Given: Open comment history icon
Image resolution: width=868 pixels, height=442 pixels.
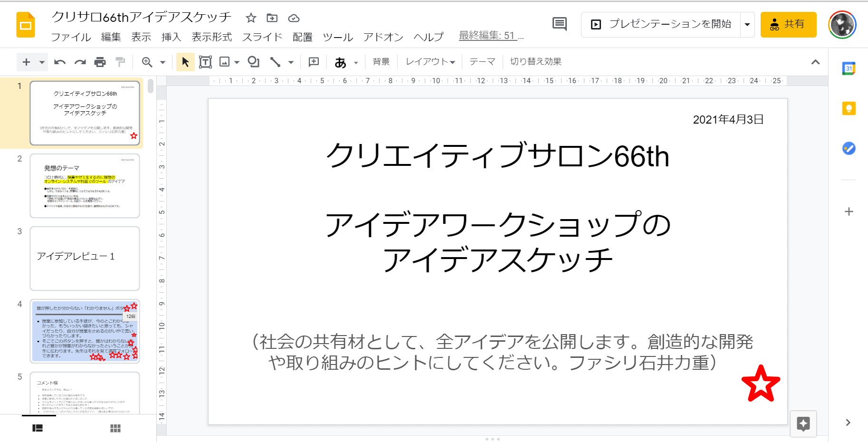Looking at the screenshot, I should point(560,24).
